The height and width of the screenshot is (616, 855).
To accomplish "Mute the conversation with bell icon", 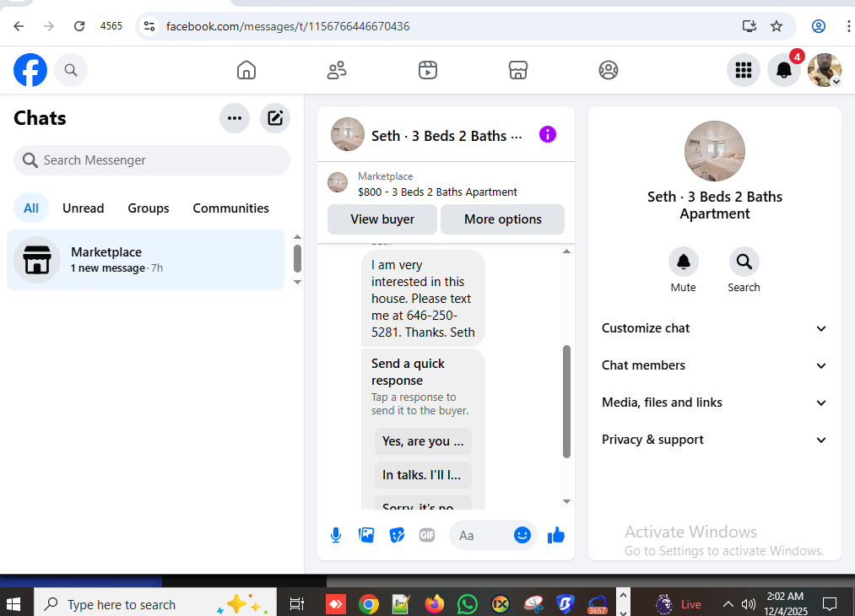I will click(683, 262).
